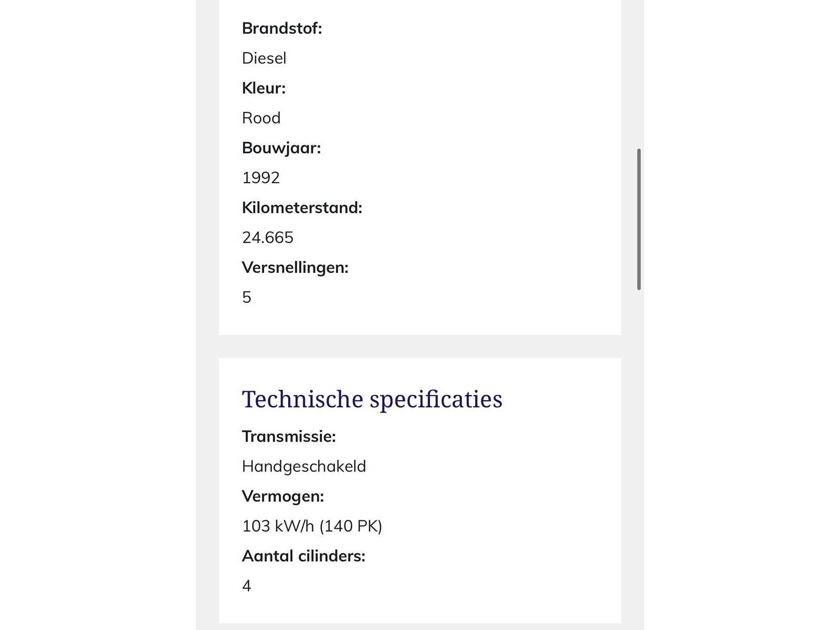This screenshot has width=840, height=630.
Task: Click the Vermogen label
Action: point(283,496)
